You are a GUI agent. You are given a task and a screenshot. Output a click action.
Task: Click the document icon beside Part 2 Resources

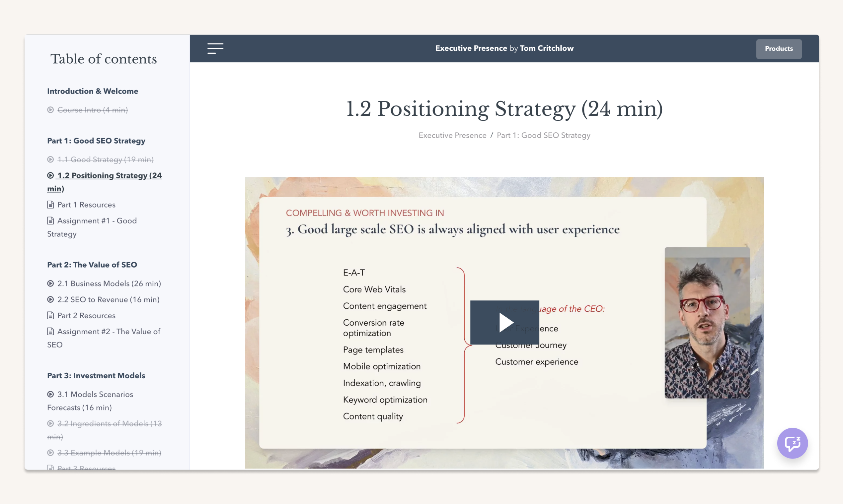[50, 316]
